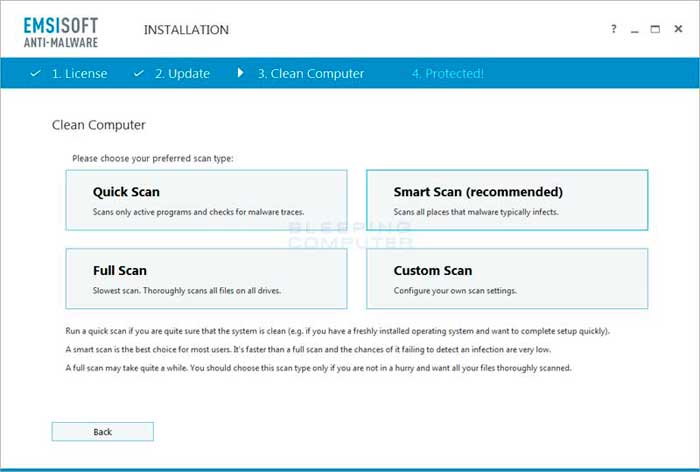The width and height of the screenshot is (700, 472).
Task: Click the checkmark beside 1. License
Action: click(35, 73)
